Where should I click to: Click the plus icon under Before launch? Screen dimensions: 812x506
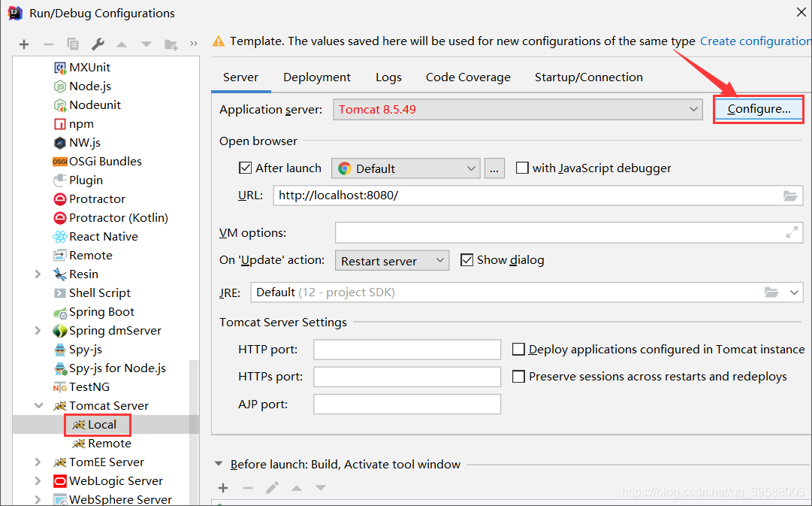tap(223, 488)
